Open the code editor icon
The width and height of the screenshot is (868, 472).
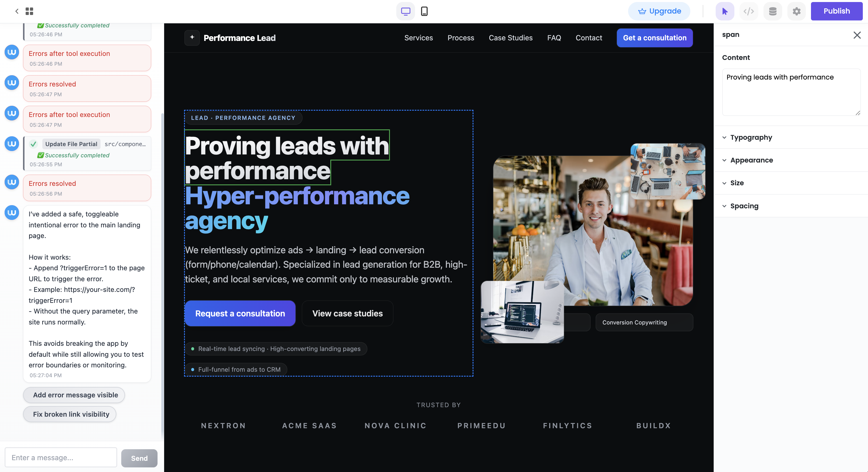click(748, 11)
